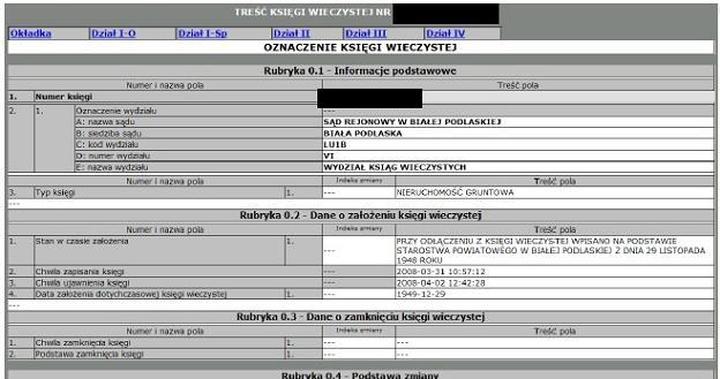Select Podstawa zamknięcia księgi label
Screen dimensions: 720x379
[90, 354]
